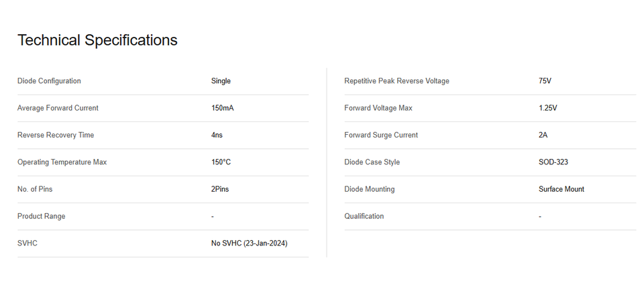The height and width of the screenshot is (291, 644).
Task: Click the Operating Temperature Max label
Action: click(62, 162)
